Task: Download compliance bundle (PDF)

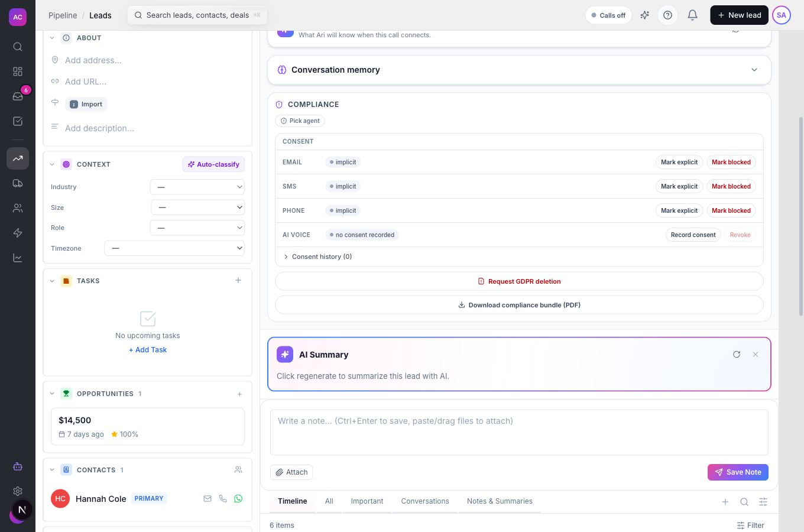Action: click(x=519, y=305)
